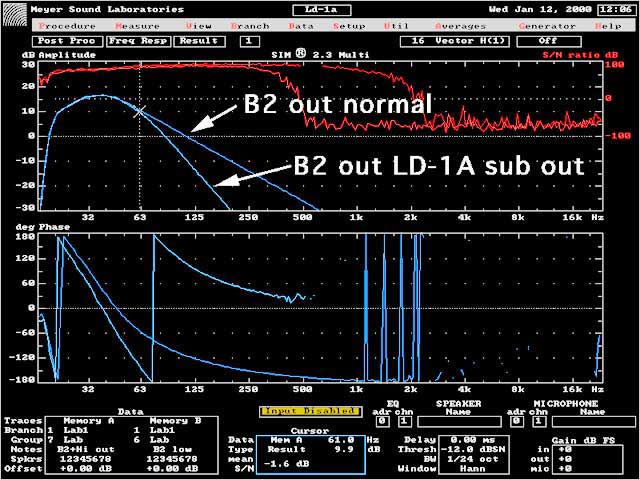Click Memory A Group 7 Lab entry
640x480 pixels.
(x=65, y=440)
